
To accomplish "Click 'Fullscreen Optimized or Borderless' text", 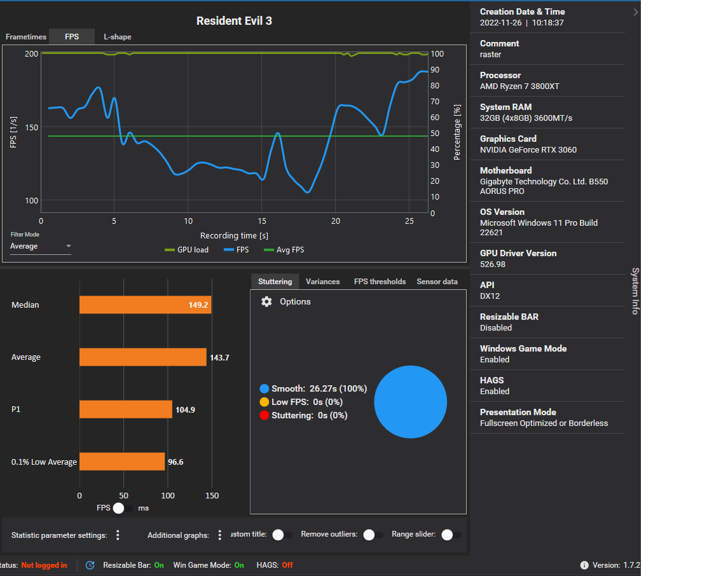I will (544, 423).
